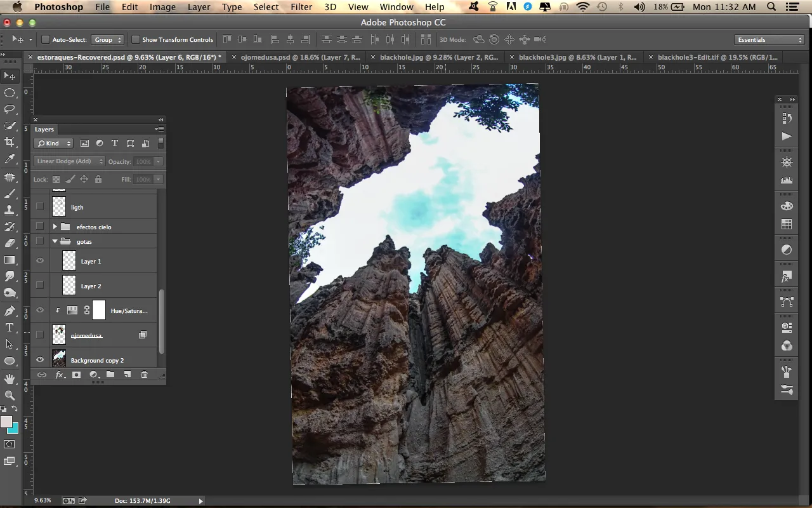The height and width of the screenshot is (508, 812).
Task: Select the Horizontal Type tool
Action: tap(10, 328)
